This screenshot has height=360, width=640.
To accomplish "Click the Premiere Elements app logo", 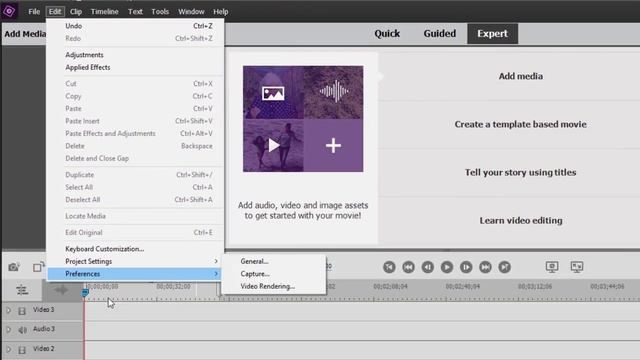I will [x=9, y=11].
